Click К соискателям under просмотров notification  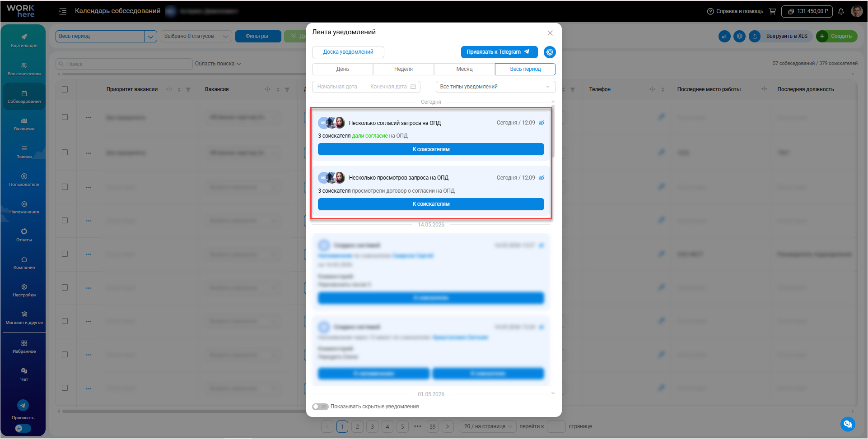(431, 204)
